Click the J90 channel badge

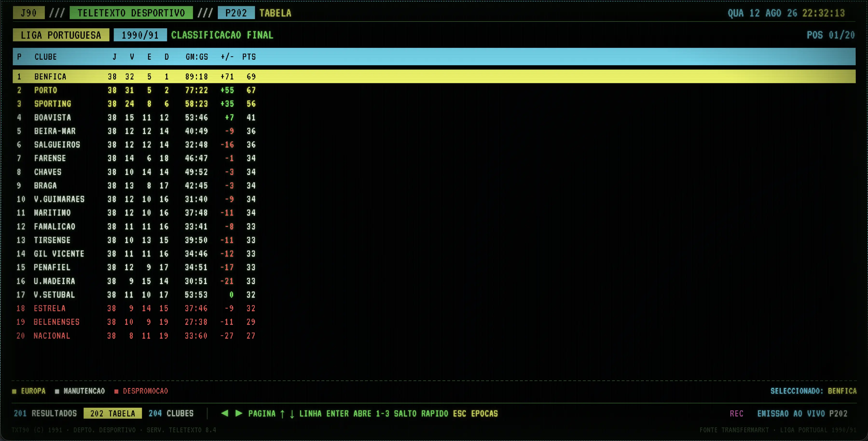pos(29,13)
